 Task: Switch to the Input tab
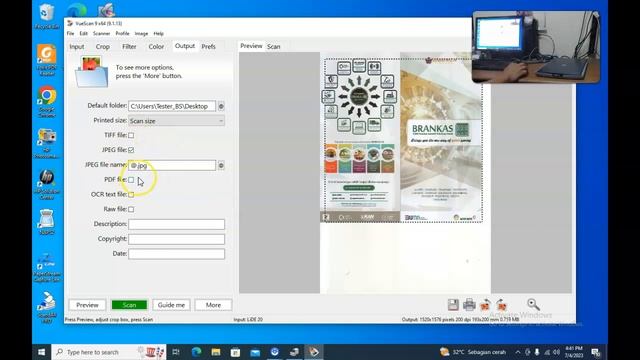pyautogui.click(x=77, y=47)
